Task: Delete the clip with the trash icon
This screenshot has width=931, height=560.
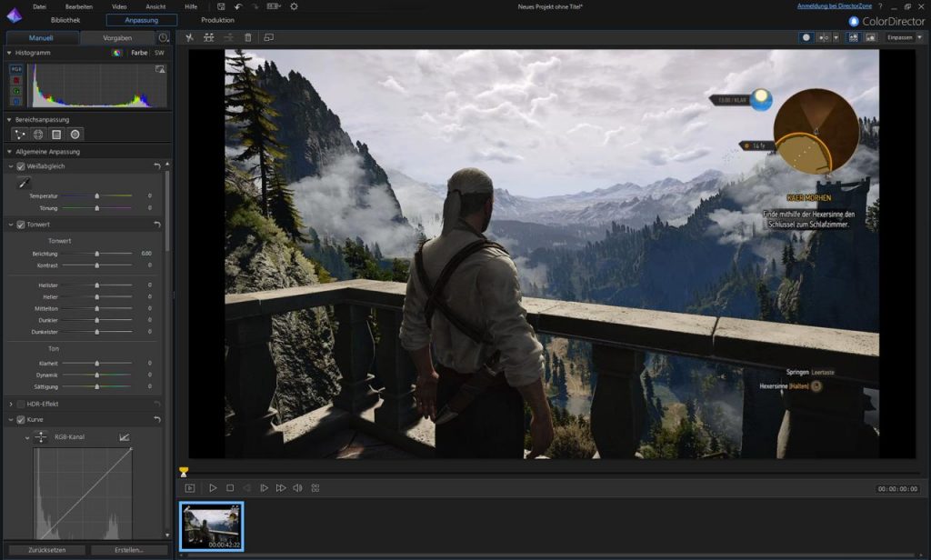Action: (x=248, y=37)
